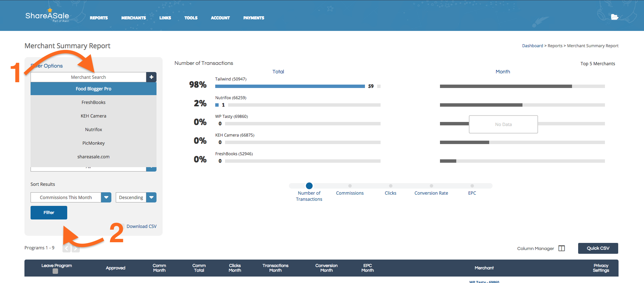
Task: Open the REPORTS menu
Action: pyautogui.click(x=99, y=18)
